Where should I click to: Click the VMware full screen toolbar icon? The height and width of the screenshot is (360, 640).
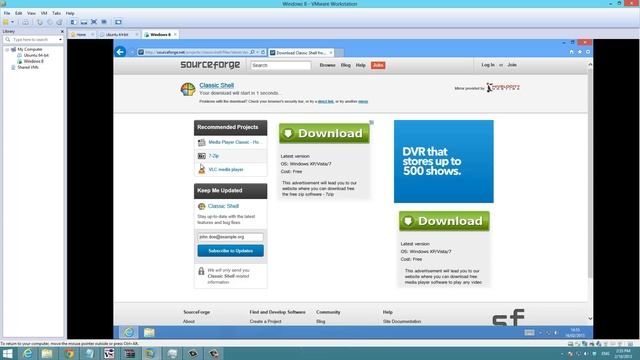(94, 22)
